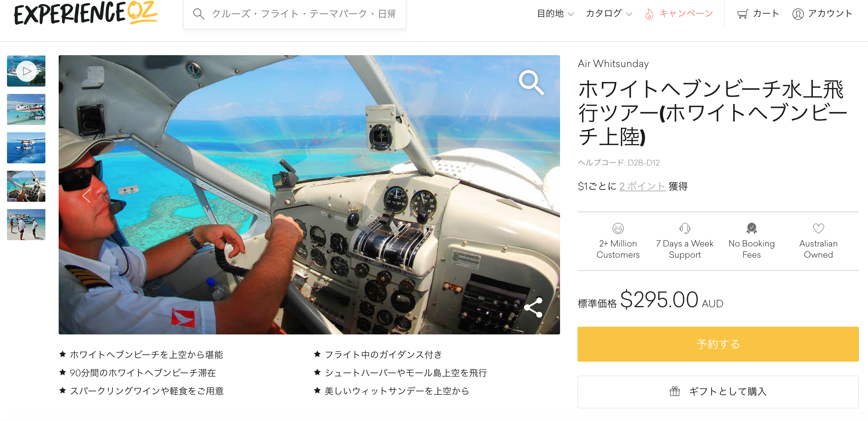Expand the 目的地 dropdown
868x421 pixels.
point(555,14)
